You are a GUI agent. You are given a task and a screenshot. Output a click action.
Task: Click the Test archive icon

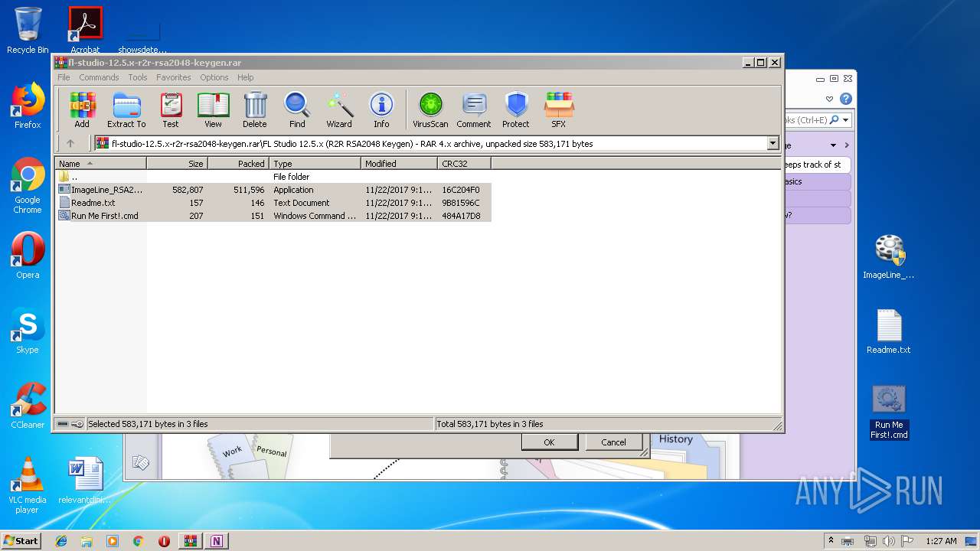click(171, 110)
